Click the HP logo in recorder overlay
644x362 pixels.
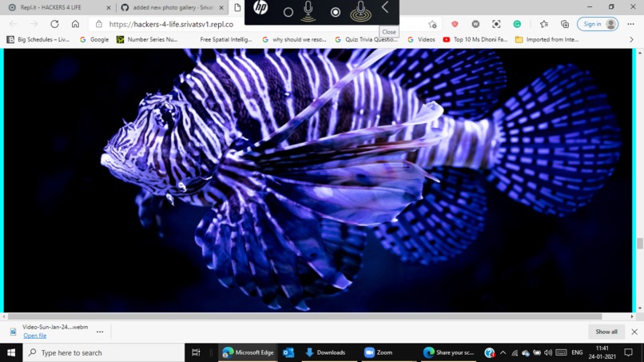coord(260,7)
